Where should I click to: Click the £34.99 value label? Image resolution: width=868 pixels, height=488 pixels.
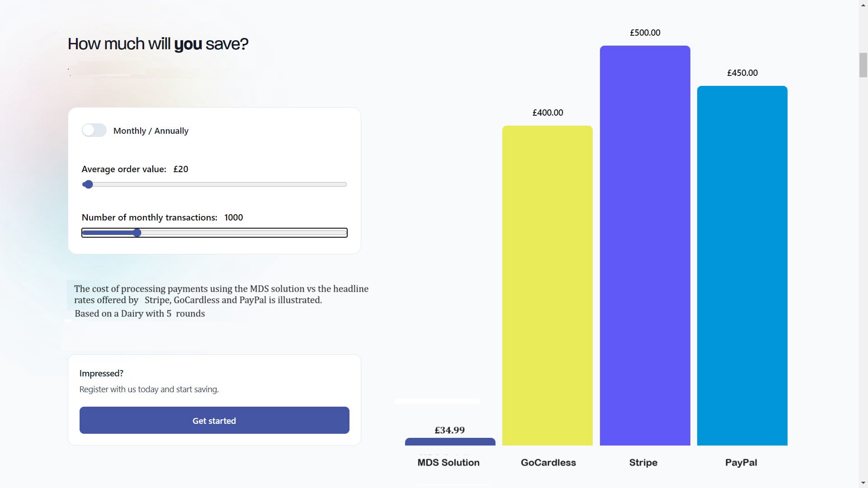pos(449,430)
